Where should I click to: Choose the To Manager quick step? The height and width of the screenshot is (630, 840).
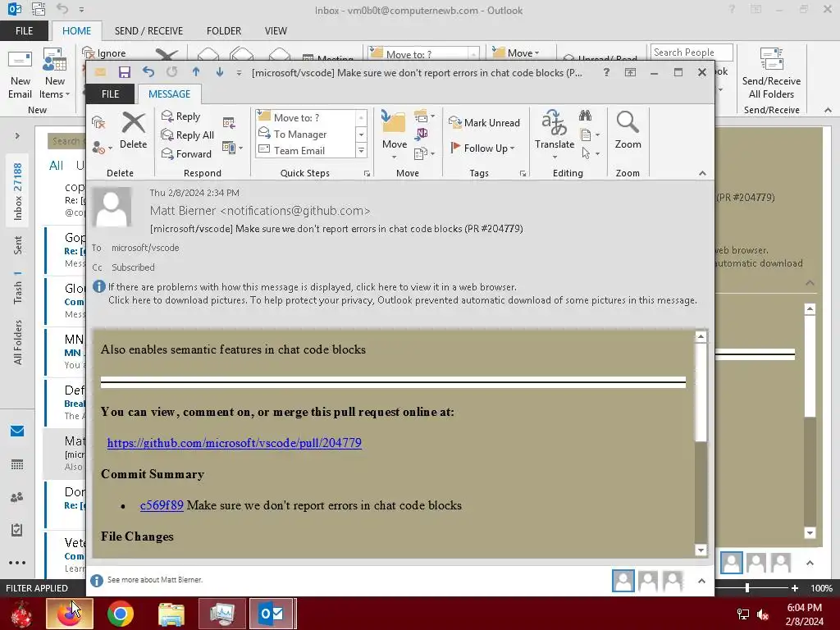(x=304, y=134)
